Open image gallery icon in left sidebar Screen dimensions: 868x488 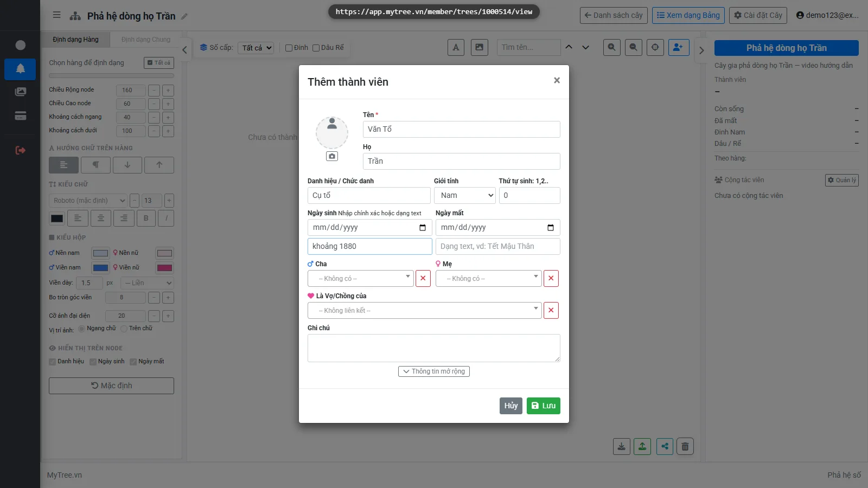pos(20,92)
